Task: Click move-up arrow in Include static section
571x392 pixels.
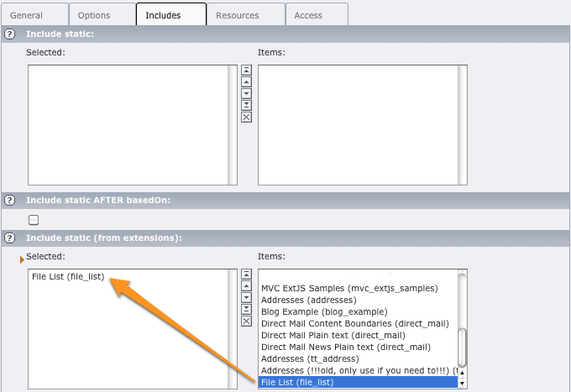Action: 246,82
